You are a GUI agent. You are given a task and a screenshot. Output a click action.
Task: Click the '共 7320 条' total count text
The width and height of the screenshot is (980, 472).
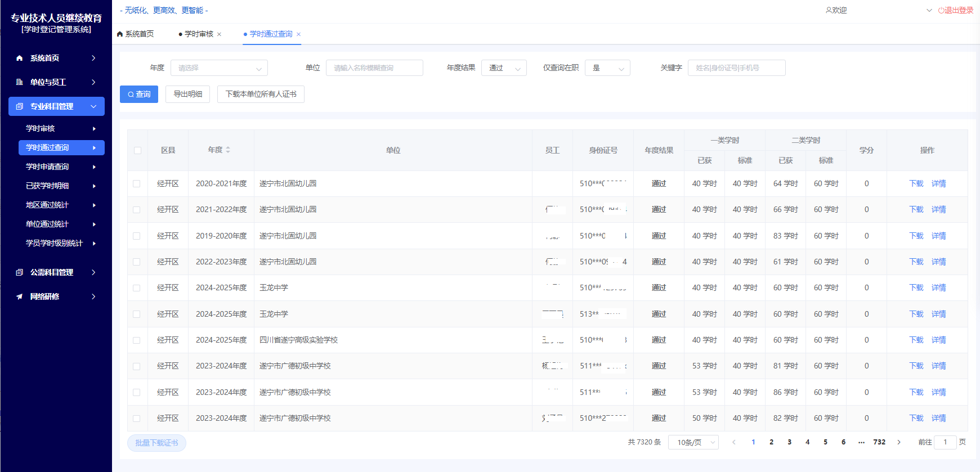pos(645,442)
